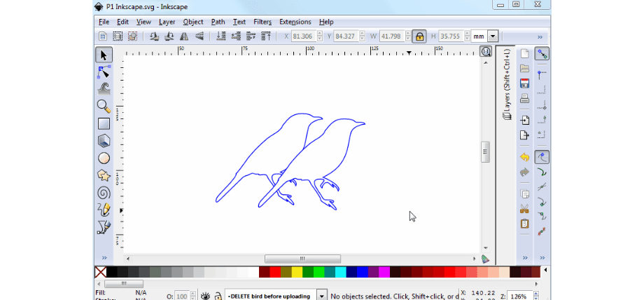Click Select All Objects toolbar icon
The width and height of the screenshot is (644, 300).
pos(103,36)
